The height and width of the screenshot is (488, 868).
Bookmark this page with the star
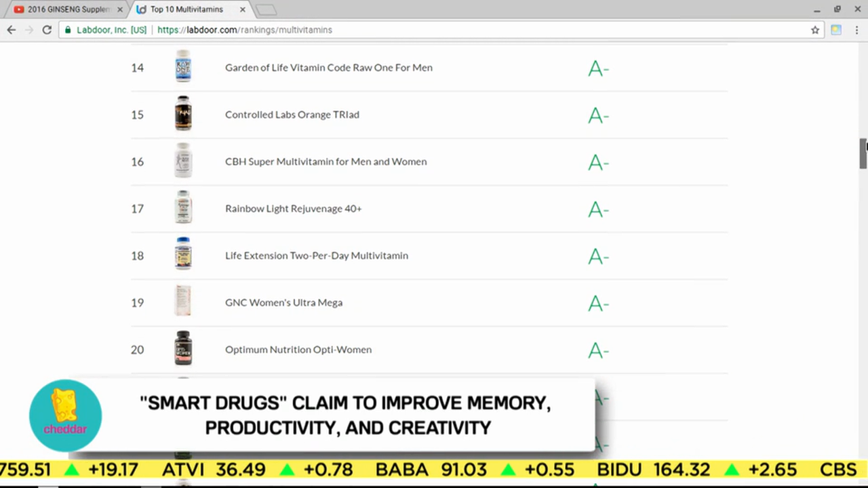pyautogui.click(x=815, y=30)
